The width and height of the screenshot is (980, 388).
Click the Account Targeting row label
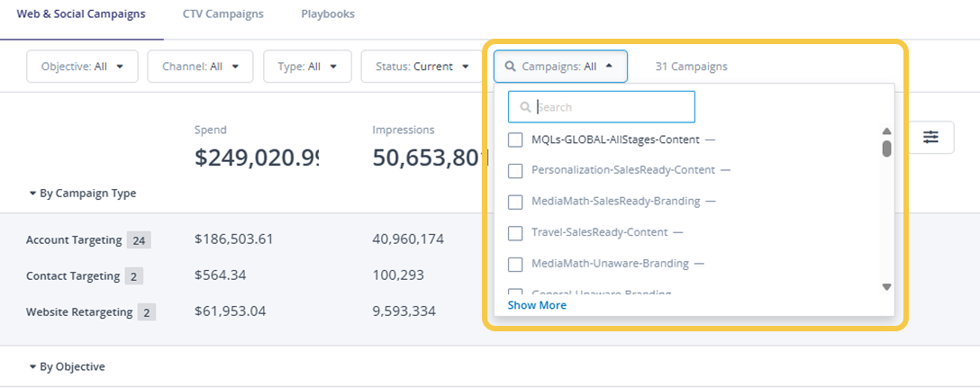pyautogui.click(x=74, y=240)
